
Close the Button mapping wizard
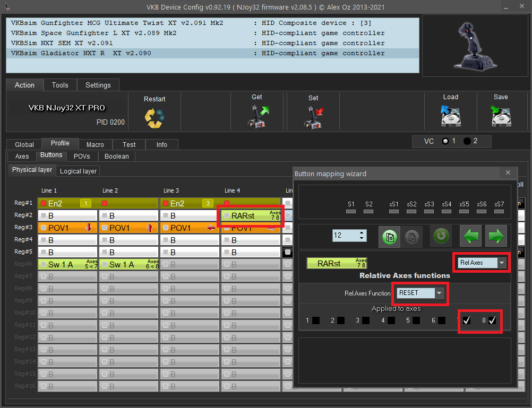(508, 173)
